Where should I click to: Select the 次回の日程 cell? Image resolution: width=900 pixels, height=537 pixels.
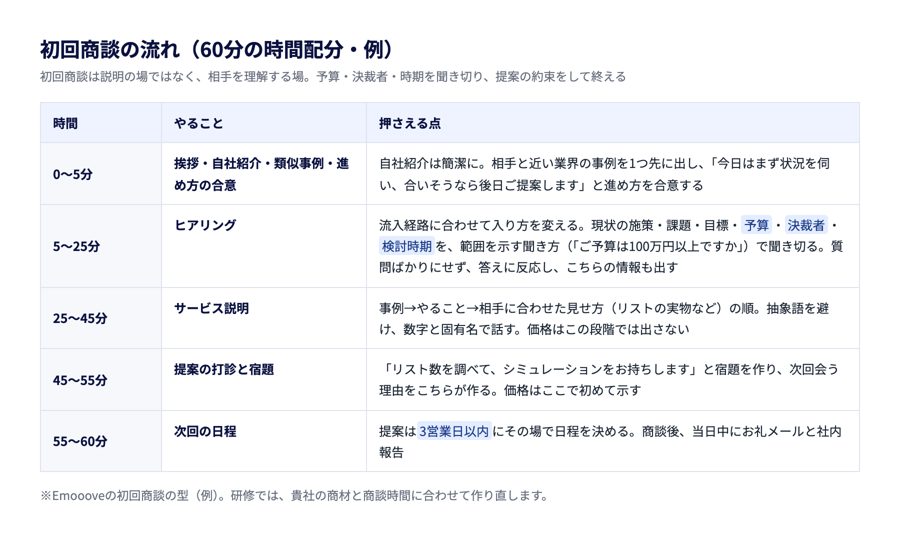[x=264, y=441]
